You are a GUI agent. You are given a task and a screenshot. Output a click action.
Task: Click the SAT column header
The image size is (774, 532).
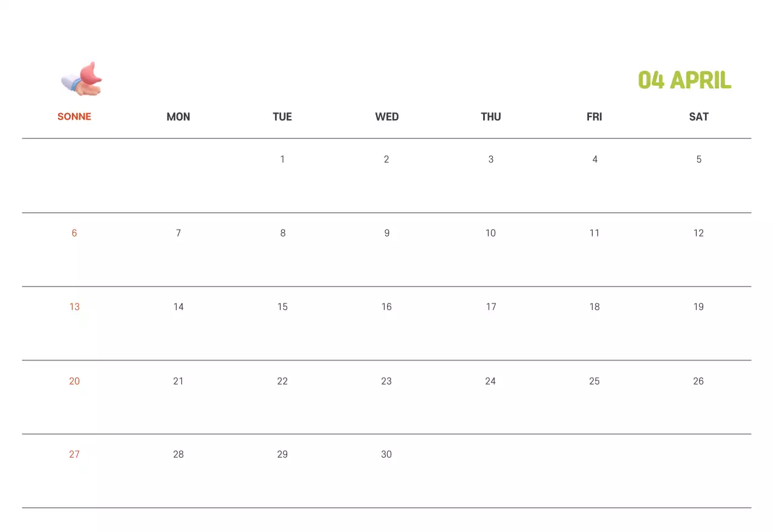pos(698,117)
